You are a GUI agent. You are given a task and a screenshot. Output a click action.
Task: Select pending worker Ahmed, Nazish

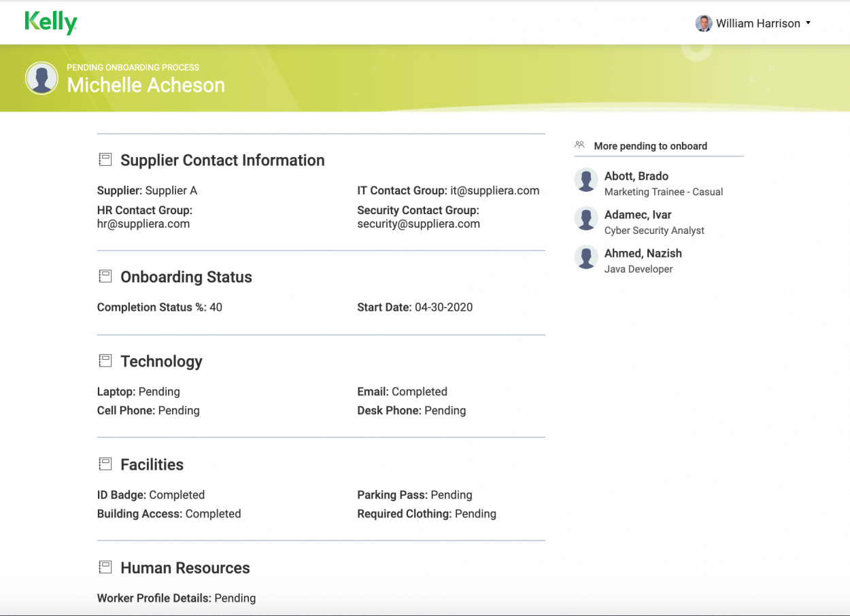(x=643, y=253)
